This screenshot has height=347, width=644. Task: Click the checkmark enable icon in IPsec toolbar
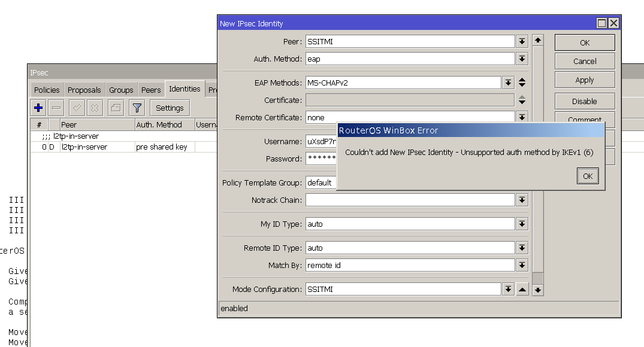(x=77, y=108)
